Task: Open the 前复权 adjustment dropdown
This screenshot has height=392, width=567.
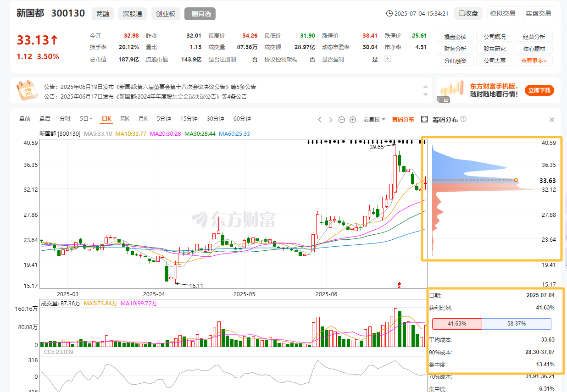Action: tap(374, 119)
